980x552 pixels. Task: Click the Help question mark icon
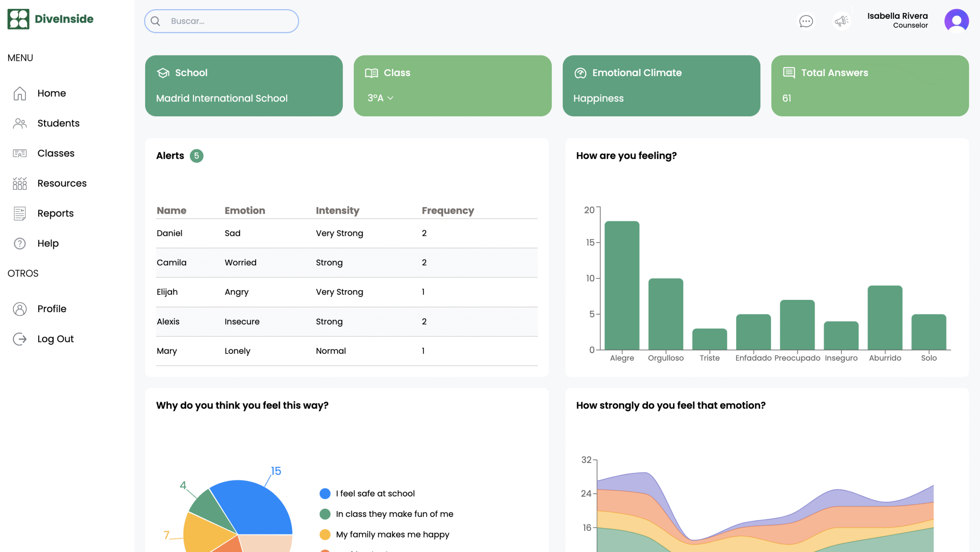[x=20, y=243]
